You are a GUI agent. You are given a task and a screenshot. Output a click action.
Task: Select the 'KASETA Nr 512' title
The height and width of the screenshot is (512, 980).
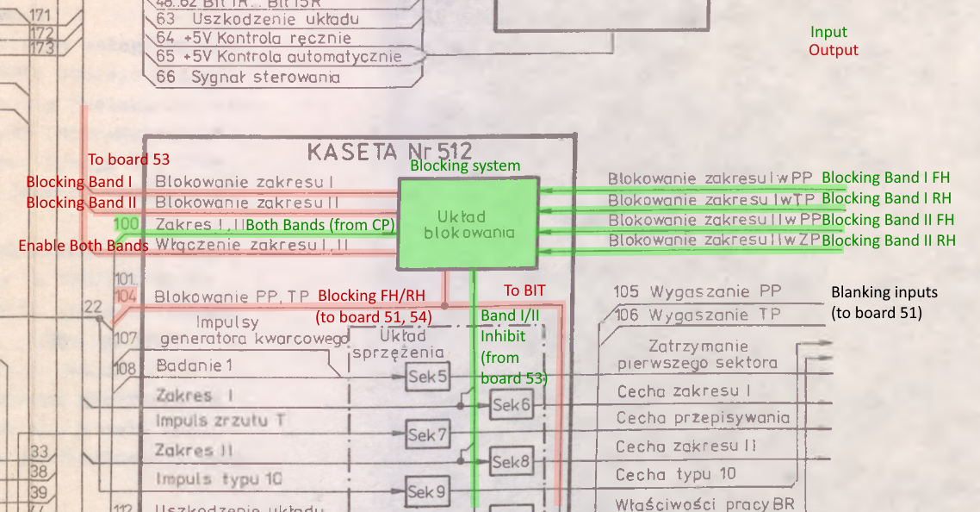point(388,152)
